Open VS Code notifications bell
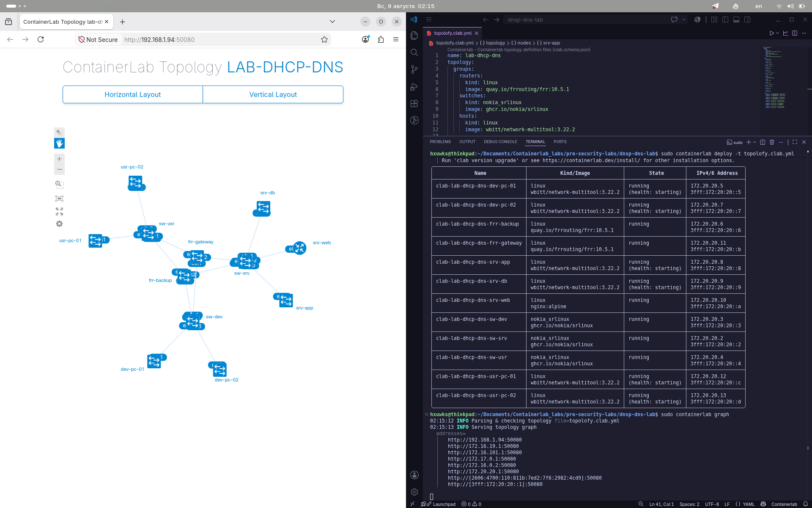Viewport: 812px width, 508px height. [x=806, y=504]
